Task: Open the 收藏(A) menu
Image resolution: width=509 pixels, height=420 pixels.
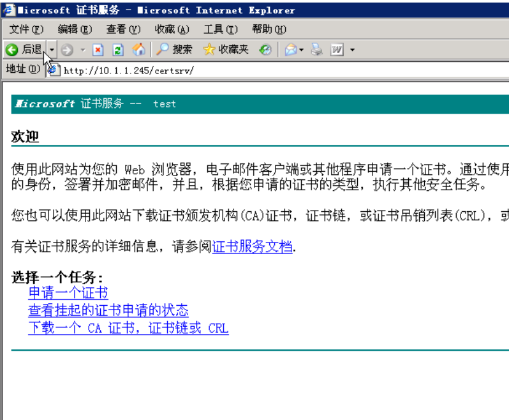Action: tap(172, 29)
